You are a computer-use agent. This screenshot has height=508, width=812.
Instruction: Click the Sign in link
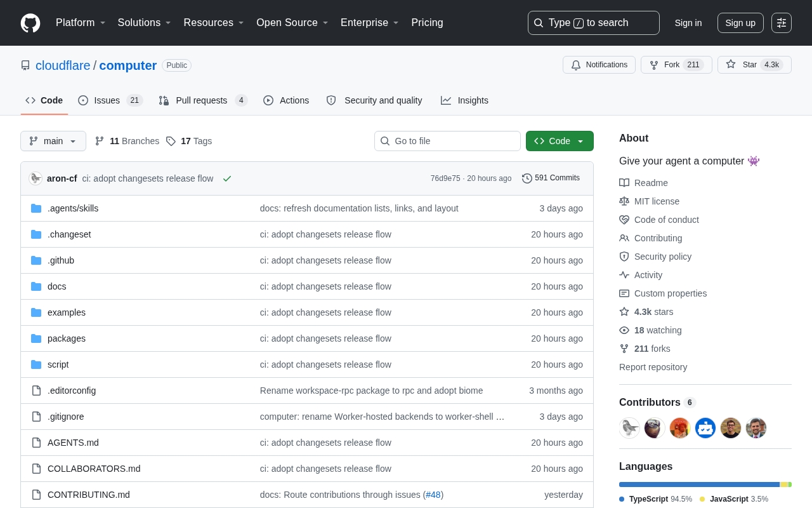pyautogui.click(x=688, y=23)
